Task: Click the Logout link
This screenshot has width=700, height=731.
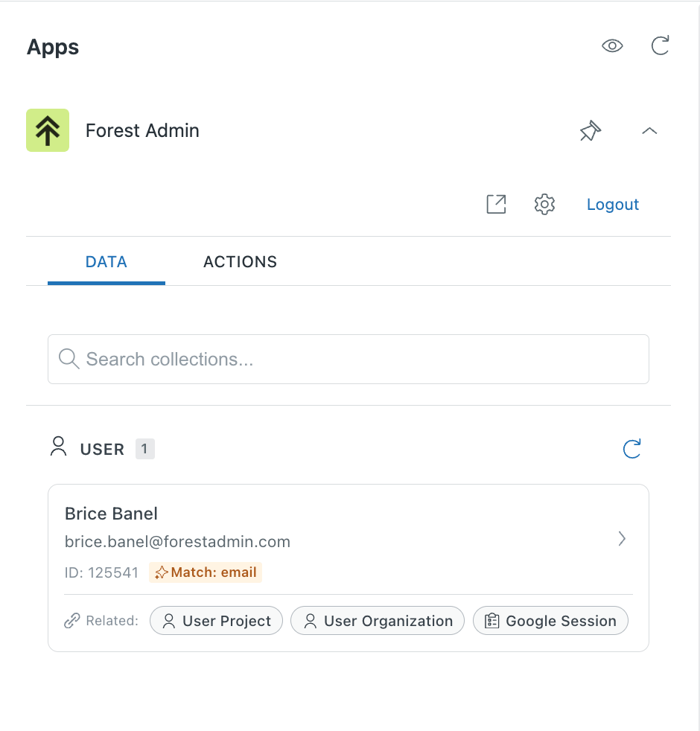Action: coord(612,204)
